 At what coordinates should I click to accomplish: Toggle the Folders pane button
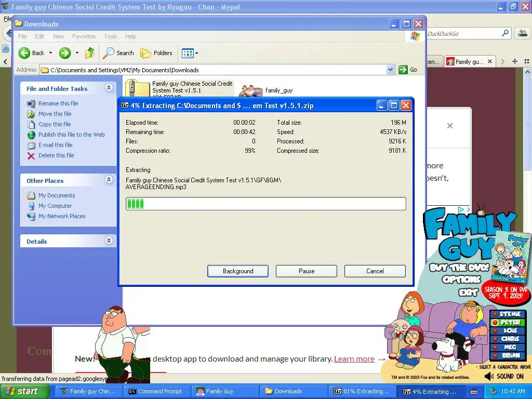(x=156, y=53)
